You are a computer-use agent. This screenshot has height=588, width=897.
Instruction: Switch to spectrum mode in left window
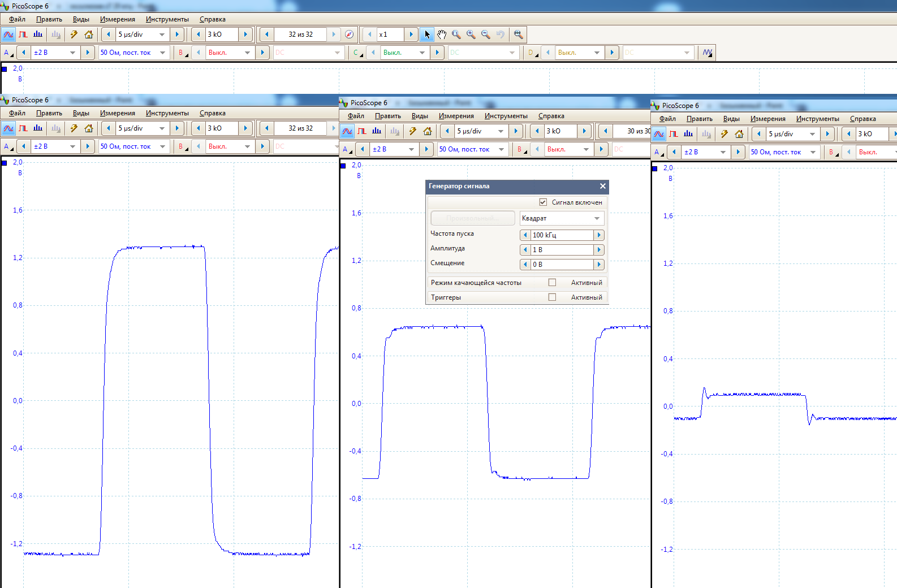coord(38,128)
